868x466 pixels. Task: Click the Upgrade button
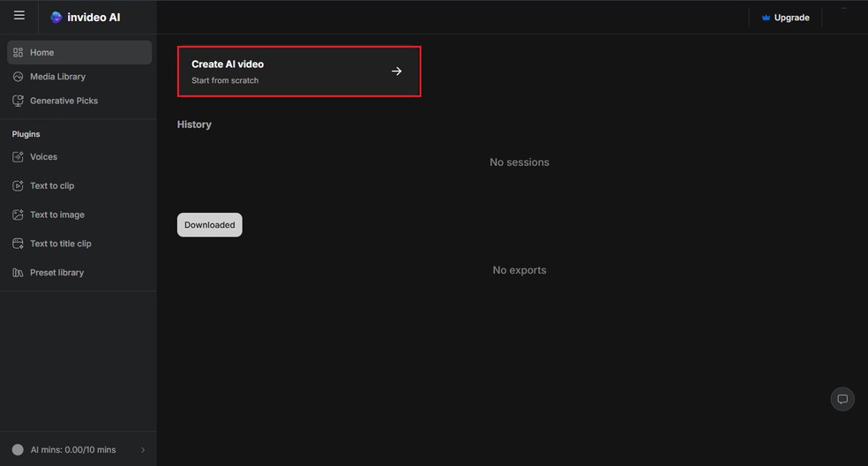[785, 18]
